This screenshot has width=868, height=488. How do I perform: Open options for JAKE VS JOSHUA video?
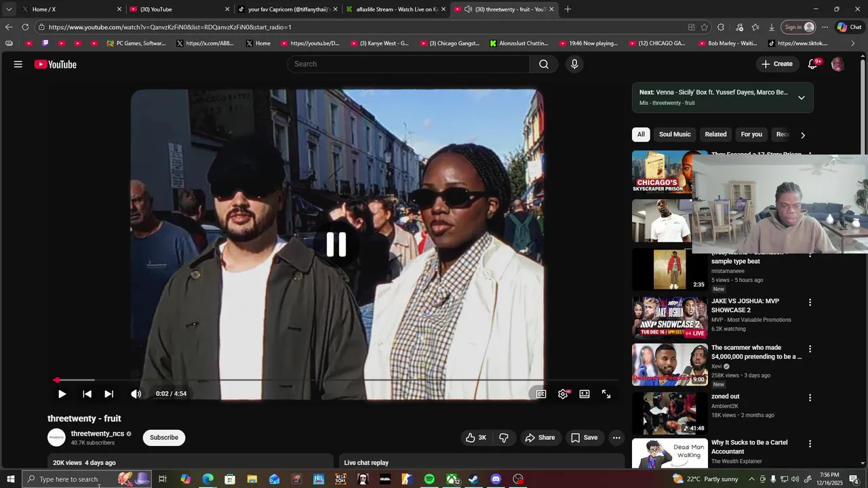click(810, 302)
